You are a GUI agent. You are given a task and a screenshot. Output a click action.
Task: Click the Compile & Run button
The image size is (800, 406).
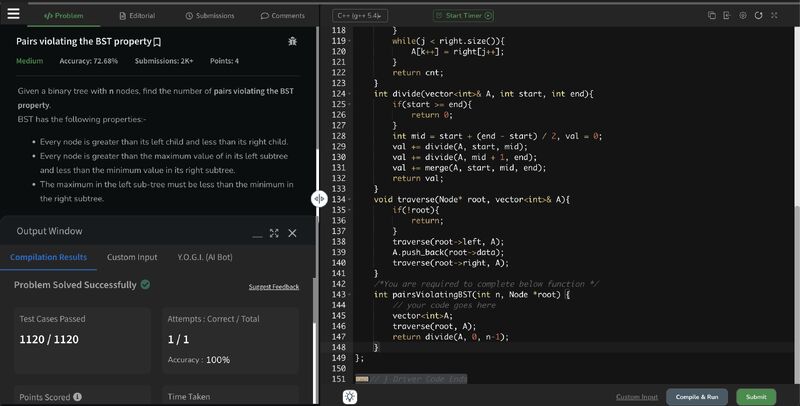point(697,397)
